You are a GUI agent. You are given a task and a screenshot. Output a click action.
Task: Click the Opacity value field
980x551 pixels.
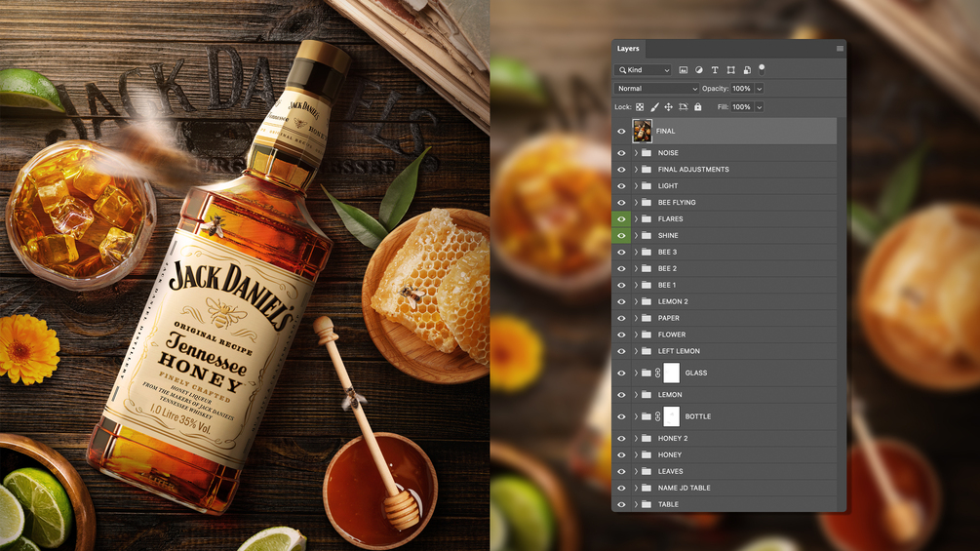[742, 89]
